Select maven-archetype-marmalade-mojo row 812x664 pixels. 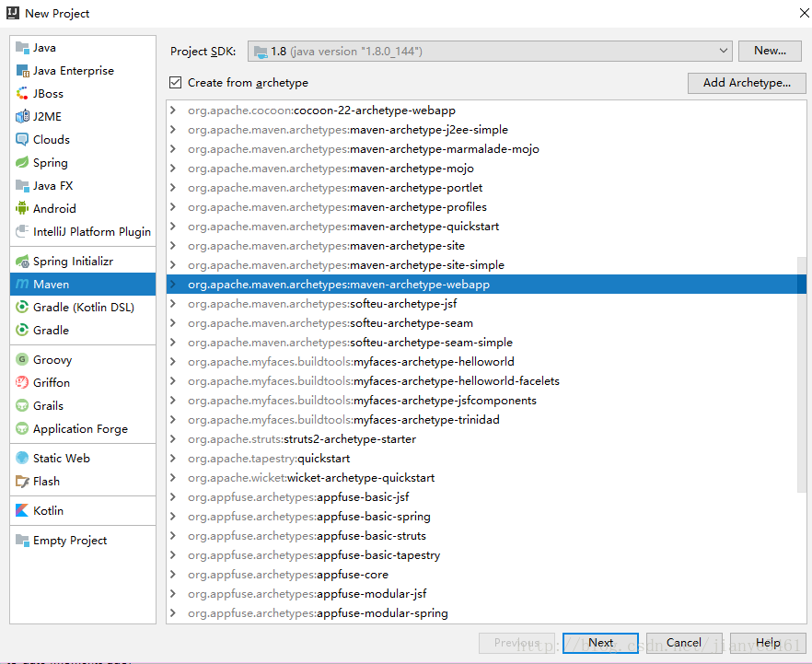click(486, 149)
